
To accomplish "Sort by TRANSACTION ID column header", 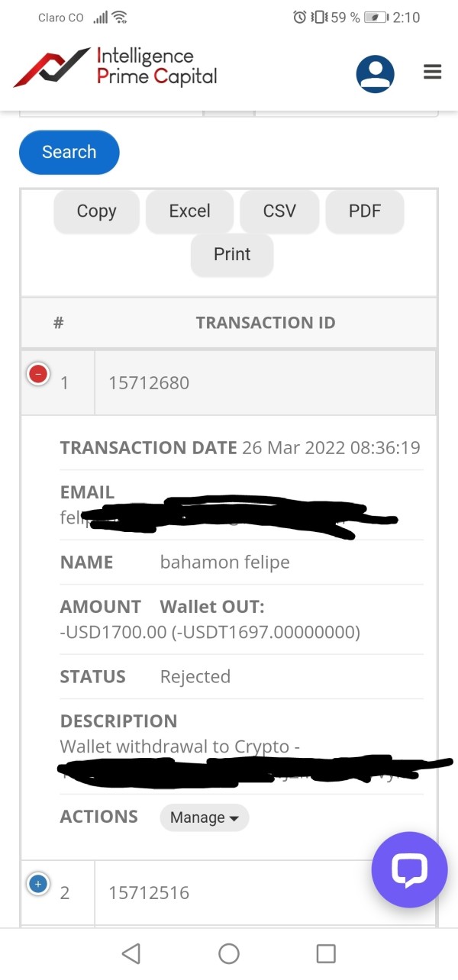I will [265, 323].
